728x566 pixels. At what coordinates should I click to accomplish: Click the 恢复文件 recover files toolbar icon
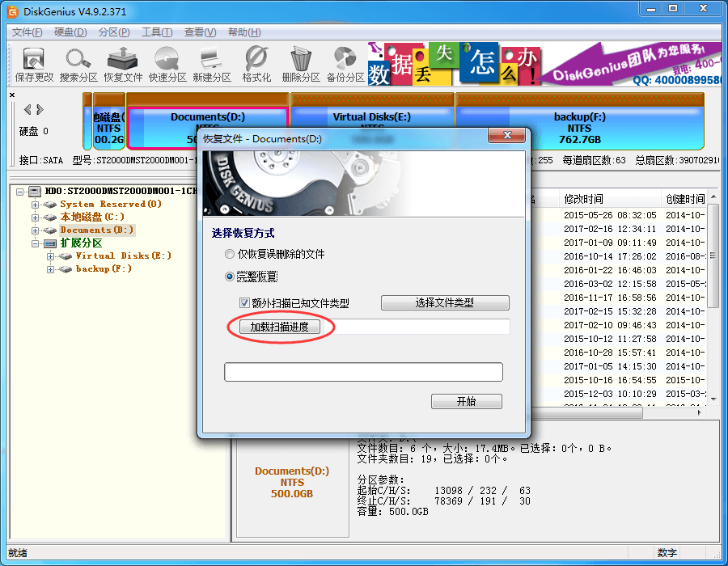click(123, 64)
